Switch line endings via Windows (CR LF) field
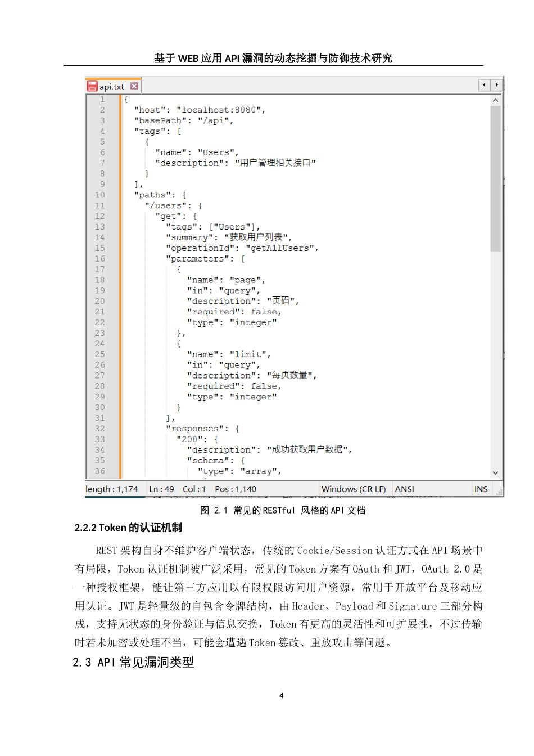The height and width of the screenshot is (756, 534). (354, 489)
